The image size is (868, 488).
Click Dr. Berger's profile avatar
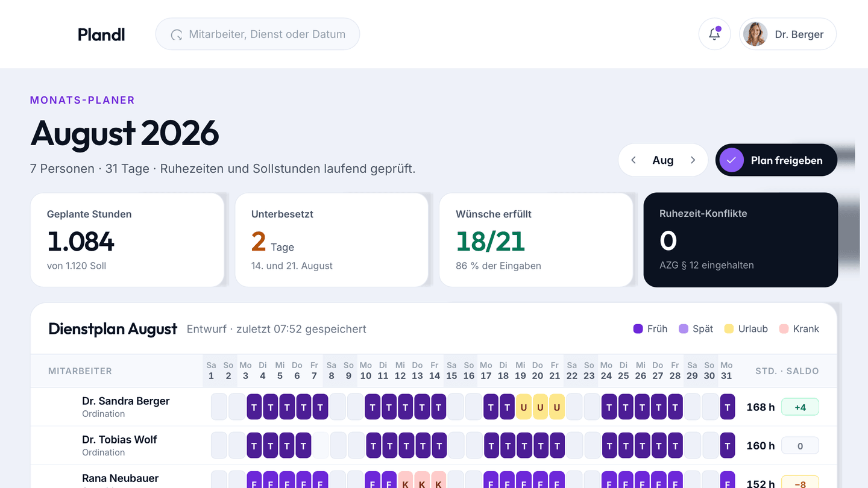point(755,34)
